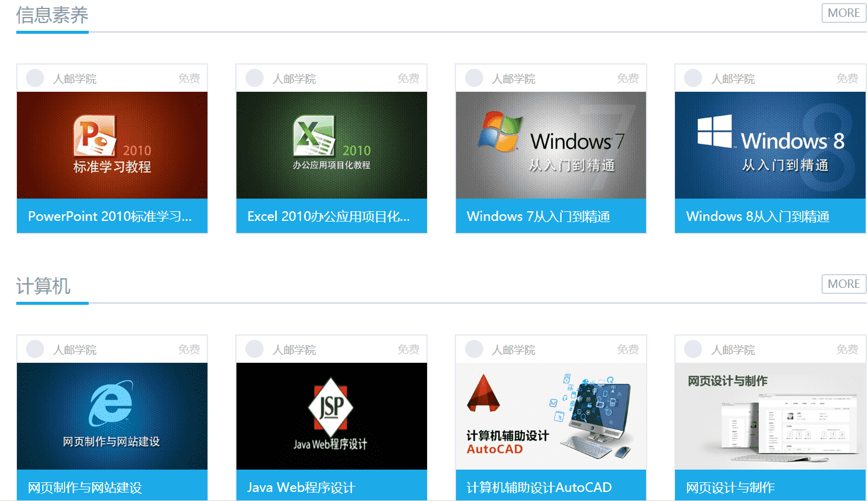Click 人邮学院 on Windows 7 card
Screen dimensions: 868x501
point(513,78)
